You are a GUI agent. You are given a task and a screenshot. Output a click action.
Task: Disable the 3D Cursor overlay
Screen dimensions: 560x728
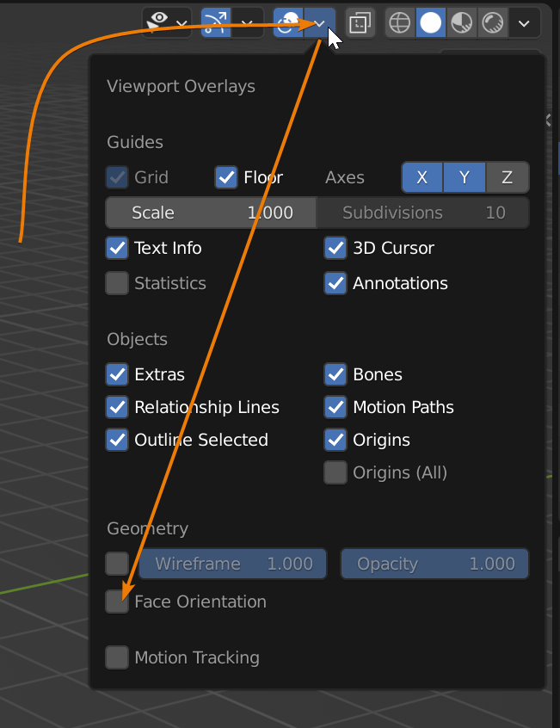(x=335, y=248)
